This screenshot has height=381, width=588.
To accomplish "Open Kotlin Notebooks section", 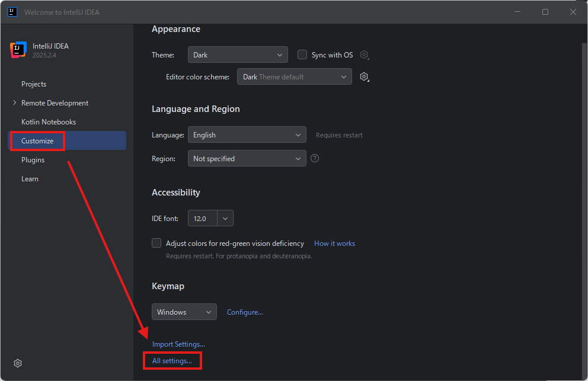I will tap(49, 122).
